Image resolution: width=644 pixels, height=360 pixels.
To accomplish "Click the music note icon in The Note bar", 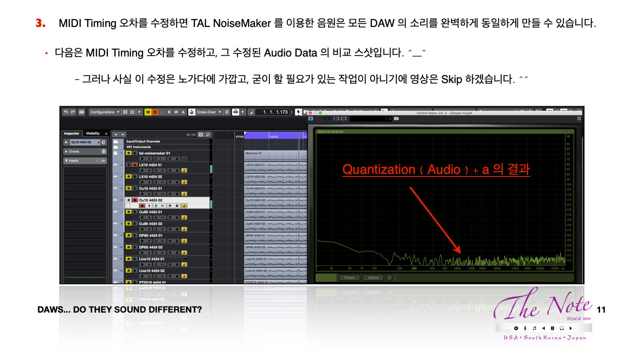I will click(534, 328).
